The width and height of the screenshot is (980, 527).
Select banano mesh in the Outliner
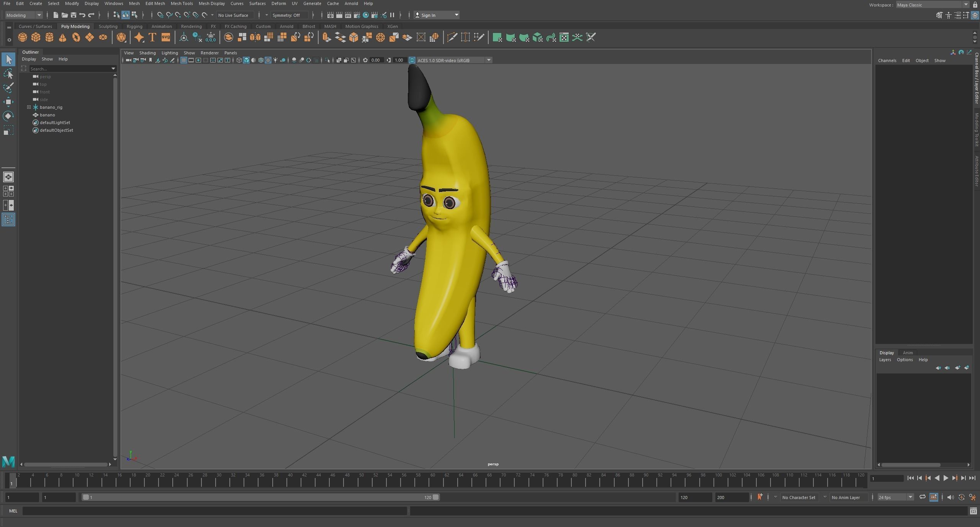pos(47,115)
